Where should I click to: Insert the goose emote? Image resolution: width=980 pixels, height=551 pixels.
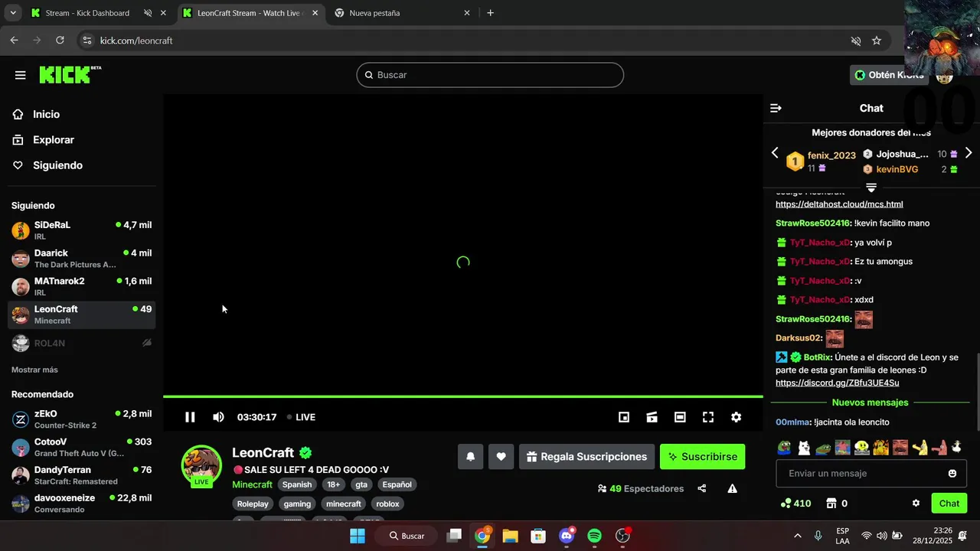point(956,447)
